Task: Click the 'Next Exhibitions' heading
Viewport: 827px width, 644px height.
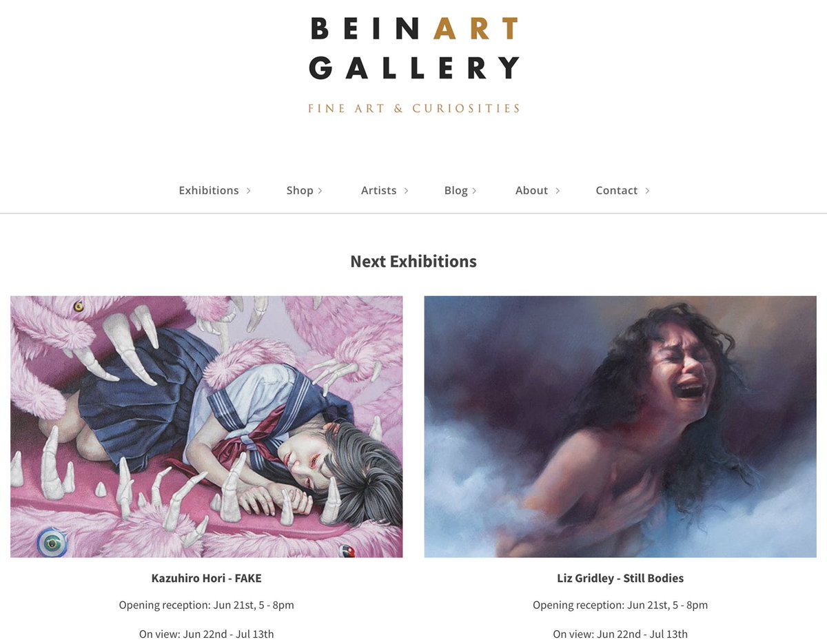Action: (413, 262)
